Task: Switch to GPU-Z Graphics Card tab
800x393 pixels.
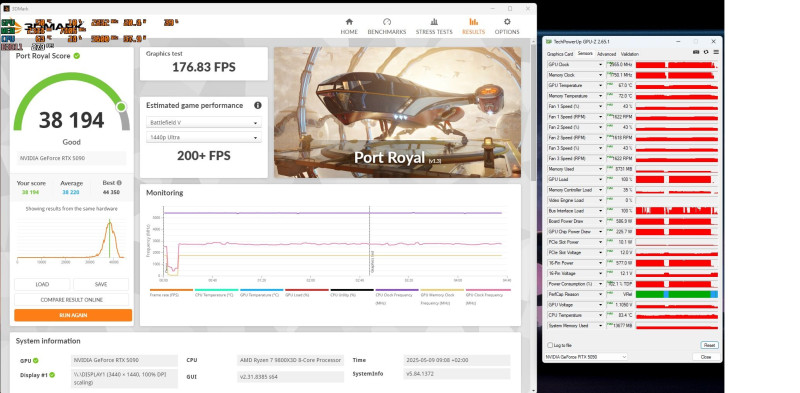Action: [560, 54]
